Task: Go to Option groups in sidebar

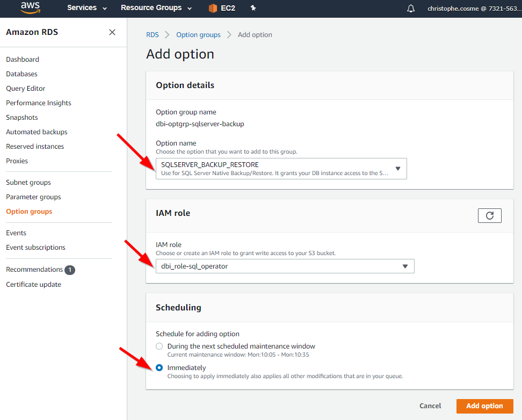Action: pyautogui.click(x=29, y=212)
